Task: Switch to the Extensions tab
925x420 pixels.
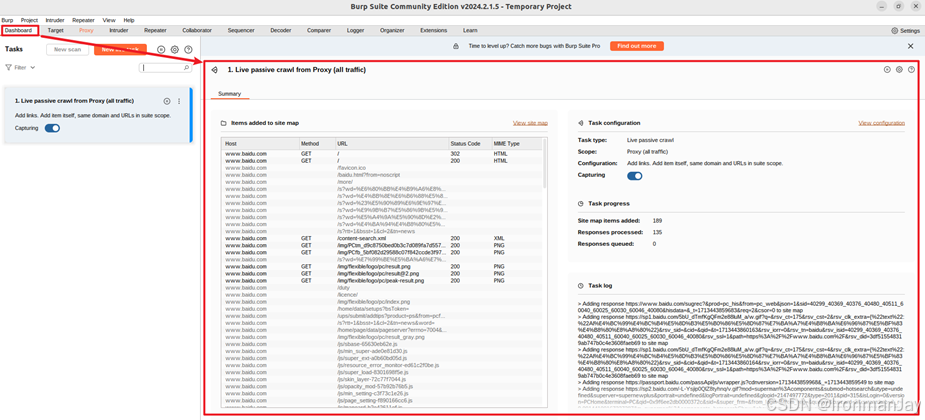Action: tap(434, 30)
